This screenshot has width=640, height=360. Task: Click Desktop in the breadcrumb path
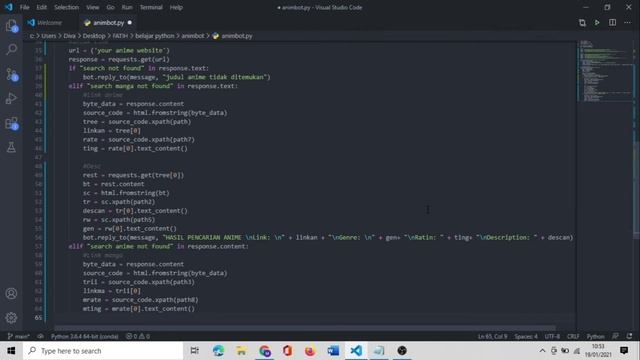tap(94, 36)
